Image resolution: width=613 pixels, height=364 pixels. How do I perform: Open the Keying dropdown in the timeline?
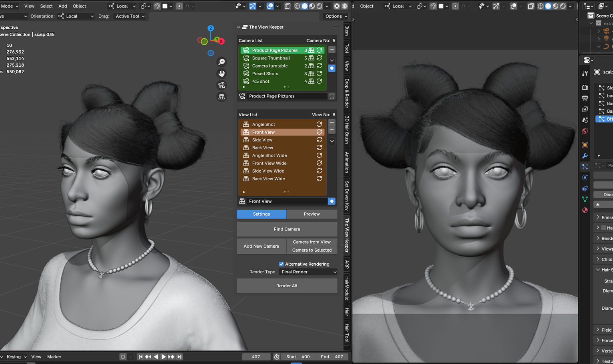point(16,357)
